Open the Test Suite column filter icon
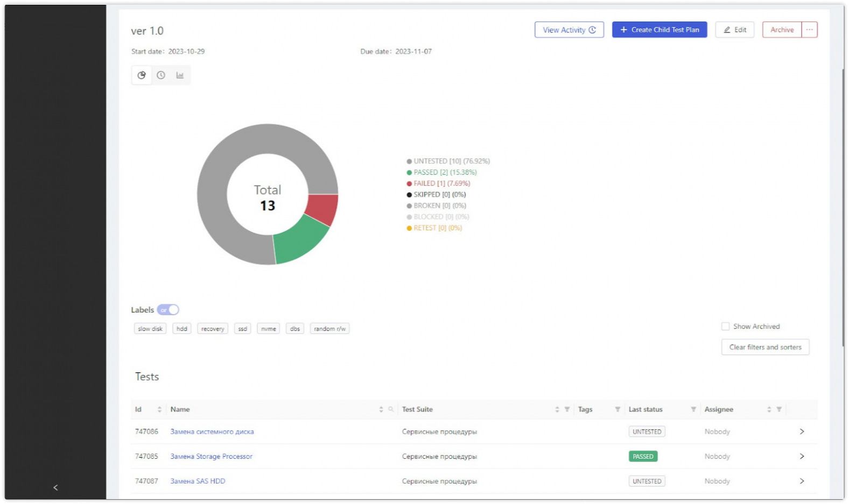The image size is (849, 504). [567, 409]
